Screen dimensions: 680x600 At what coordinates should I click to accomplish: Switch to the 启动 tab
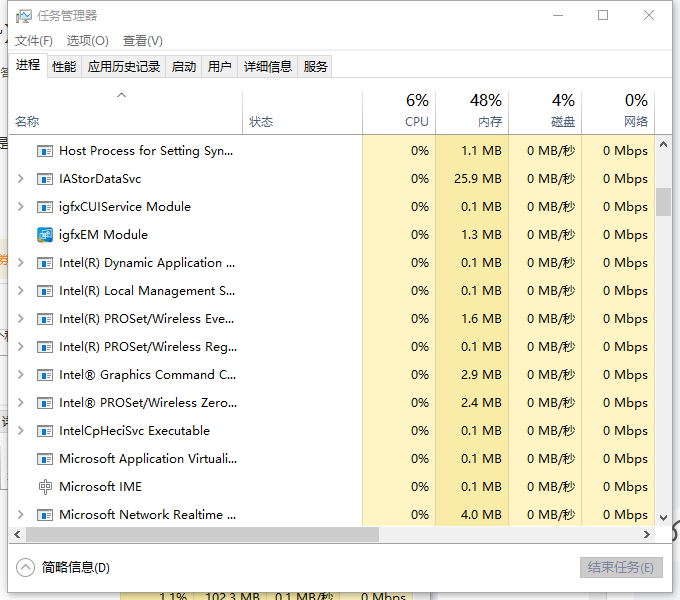coord(184,67)
